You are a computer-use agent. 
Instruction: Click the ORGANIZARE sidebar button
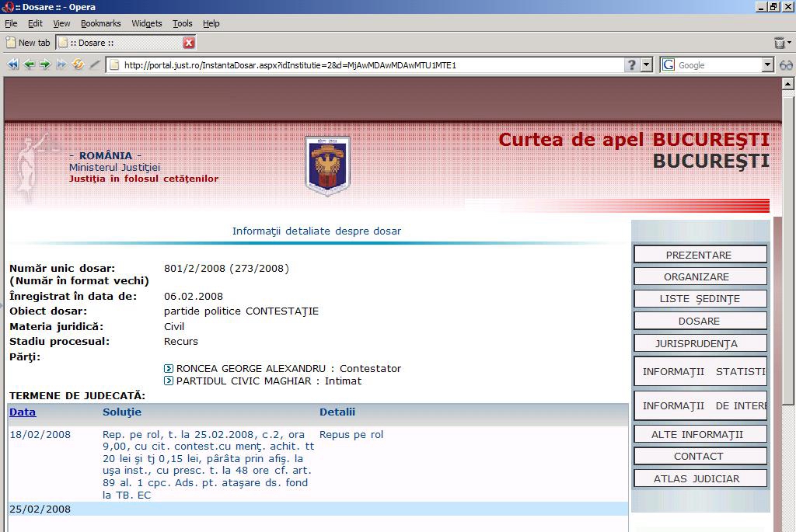(700, 276)
